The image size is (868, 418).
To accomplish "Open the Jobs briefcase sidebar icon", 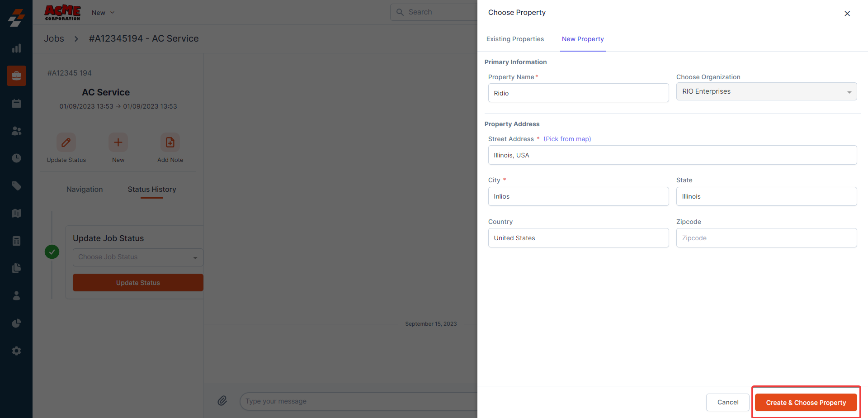I will click(16, 76).
